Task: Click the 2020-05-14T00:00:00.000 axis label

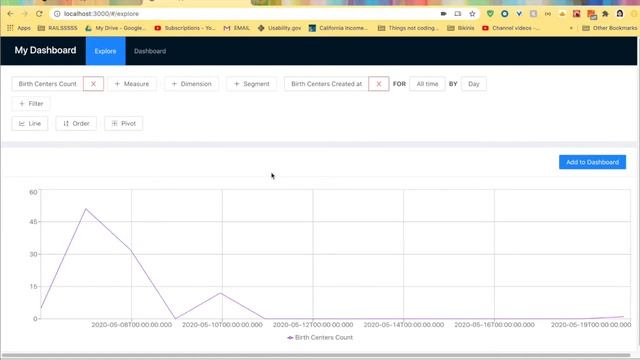Action: (x=404, y=325)
